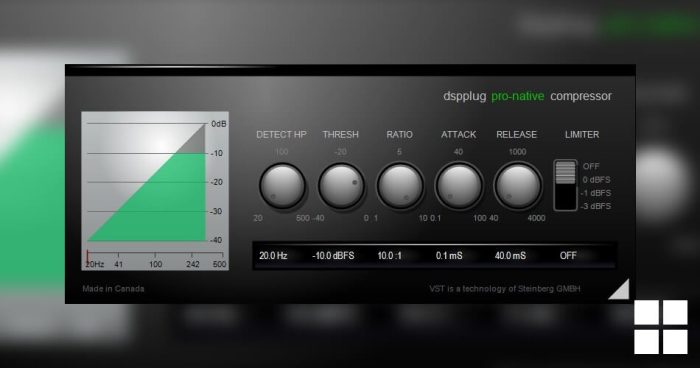
Task: Click the LIMITER label
Action: [582, 134]
